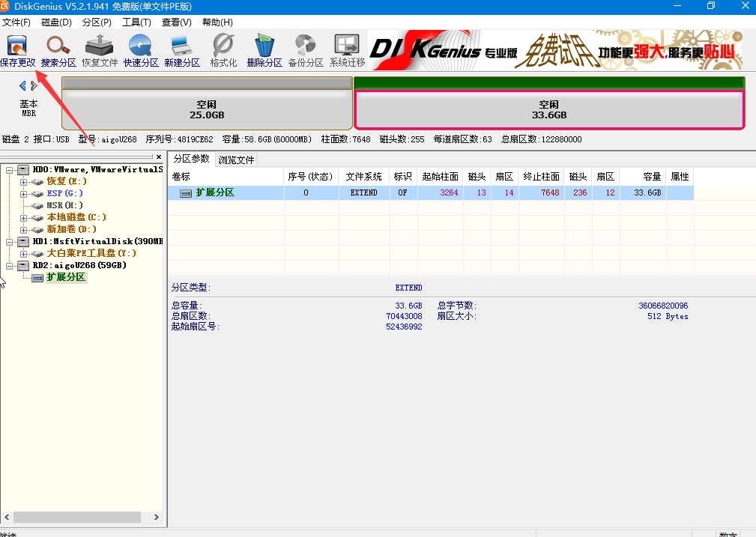Screen dimensions: 756x537
Task: Go to next disk with right arrow
Action: tap(34, 86)
